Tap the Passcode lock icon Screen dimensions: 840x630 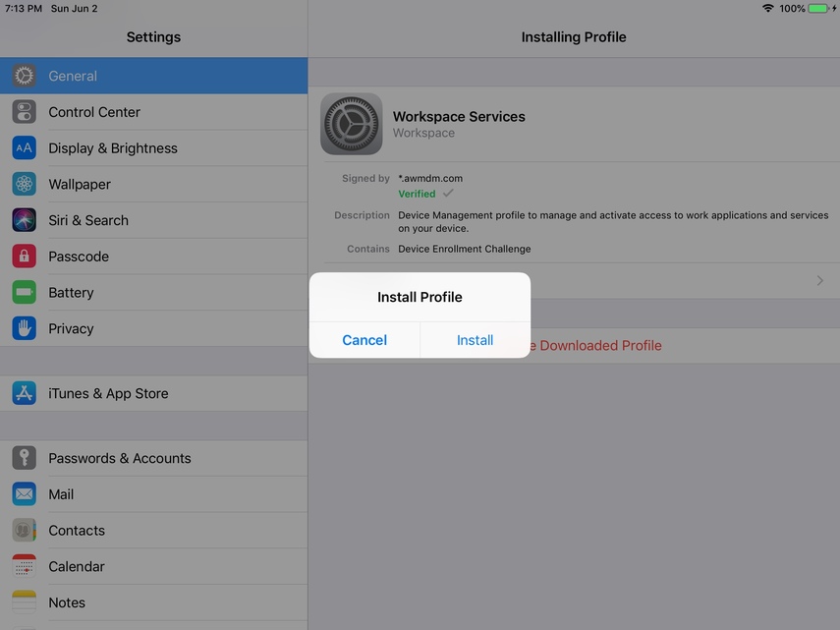(x=25, y=257)
